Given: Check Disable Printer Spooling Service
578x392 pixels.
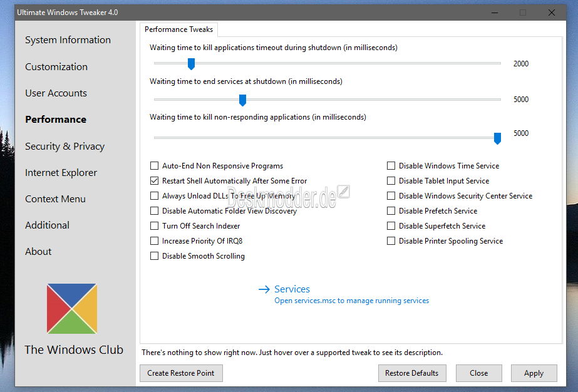Looking at the screenshot, I should (x=391, y=241).
